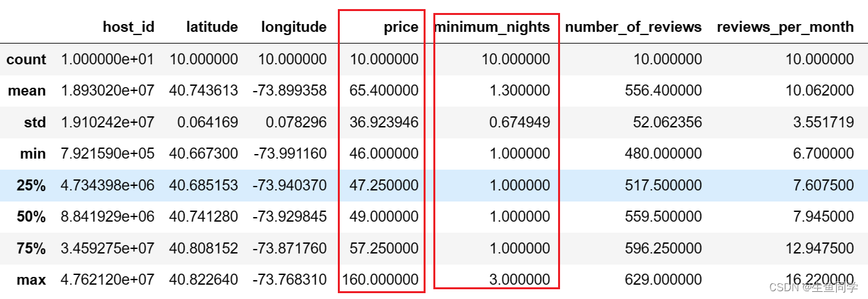Click 75% number_of_reviews value 596.250000

click(663, 248)
